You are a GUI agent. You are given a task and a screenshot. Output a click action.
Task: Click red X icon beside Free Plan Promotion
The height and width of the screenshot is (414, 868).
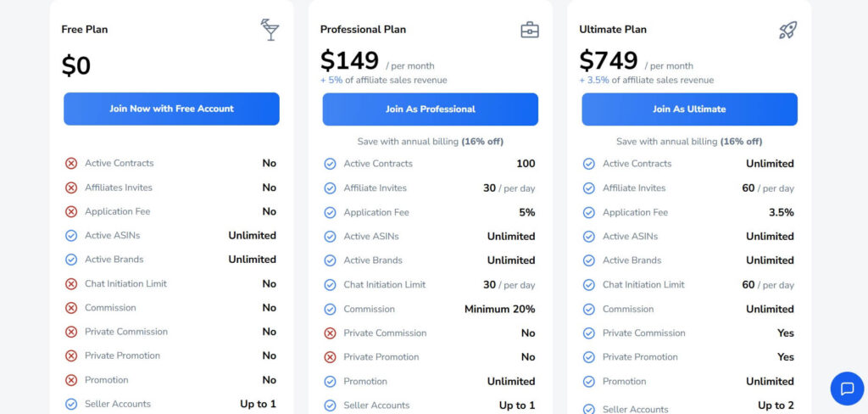click(x=71, y=380)
